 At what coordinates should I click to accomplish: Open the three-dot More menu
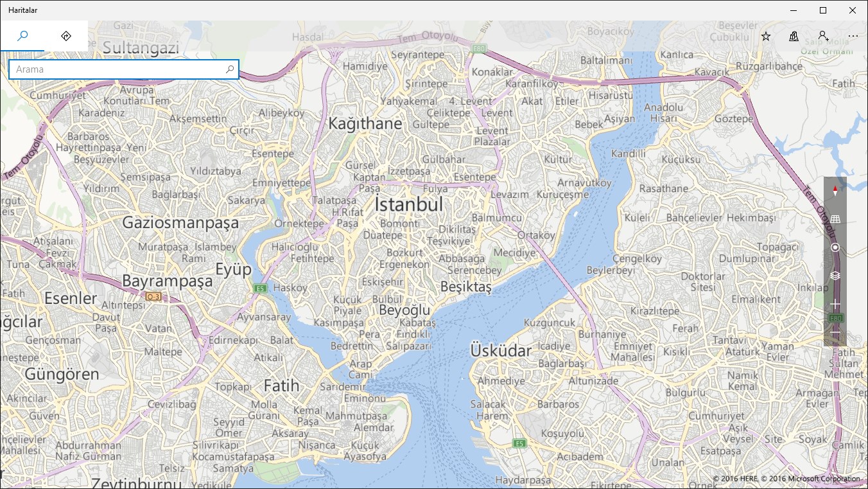pyautogui.click(x=853, y=37)
